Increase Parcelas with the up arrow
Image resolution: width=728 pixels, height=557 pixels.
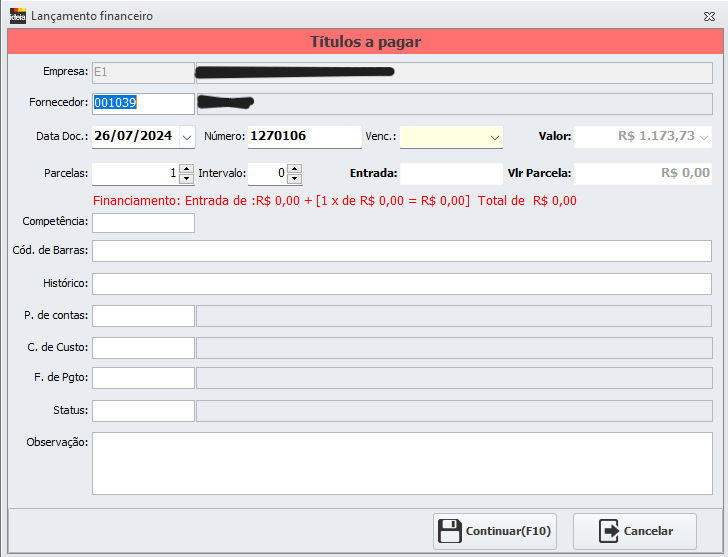click(x=186, y=168)
